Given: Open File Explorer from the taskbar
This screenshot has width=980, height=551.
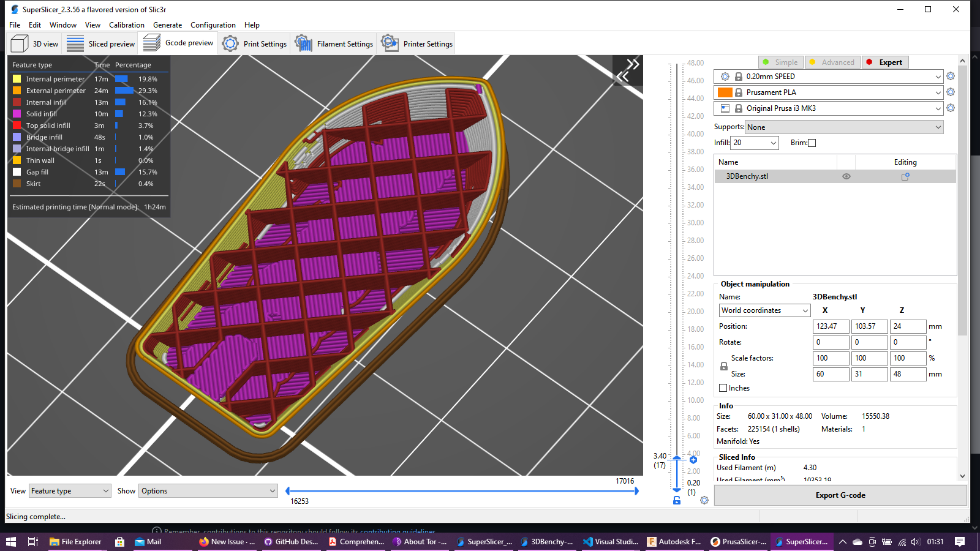Looking at the screenshot, I should tap(75, 542).
